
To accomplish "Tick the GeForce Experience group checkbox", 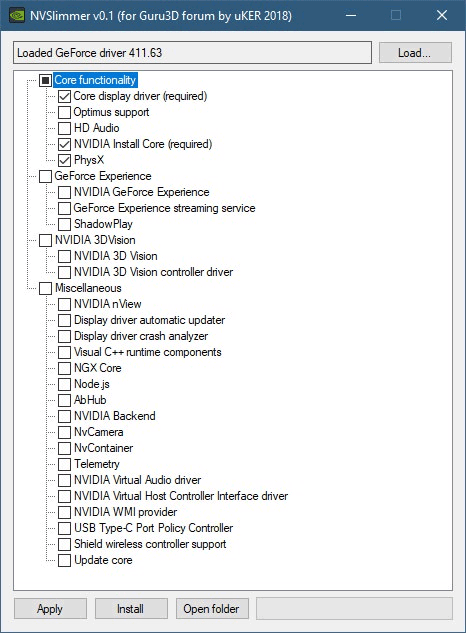I will click(x=45, y=176).
